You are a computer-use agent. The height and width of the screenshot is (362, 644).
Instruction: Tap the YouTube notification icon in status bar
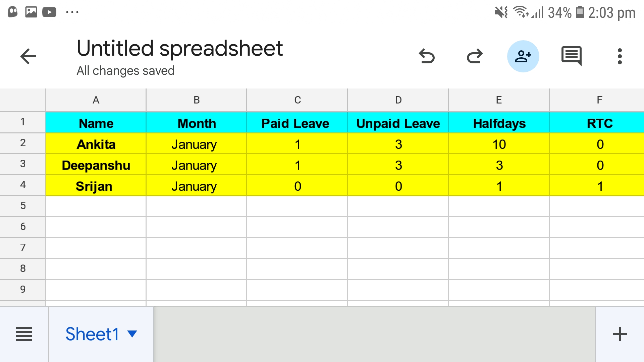[49, 12]
